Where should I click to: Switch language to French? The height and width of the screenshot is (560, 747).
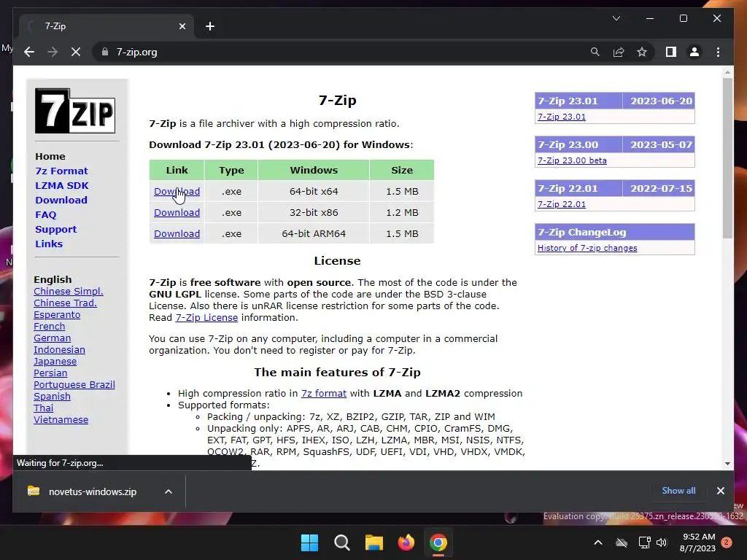click(49, 326)
